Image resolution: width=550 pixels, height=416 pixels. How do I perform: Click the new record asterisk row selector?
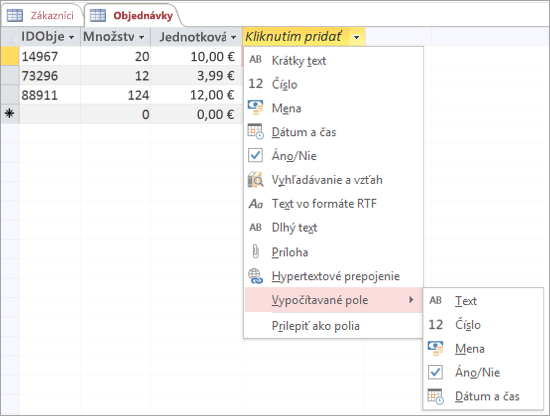tap(10, 114)
